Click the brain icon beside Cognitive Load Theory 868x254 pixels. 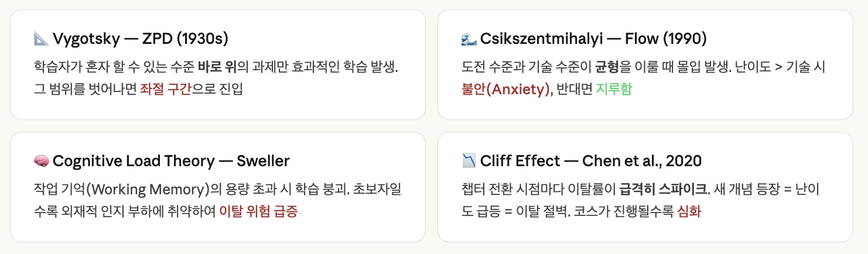coord(41,161)
